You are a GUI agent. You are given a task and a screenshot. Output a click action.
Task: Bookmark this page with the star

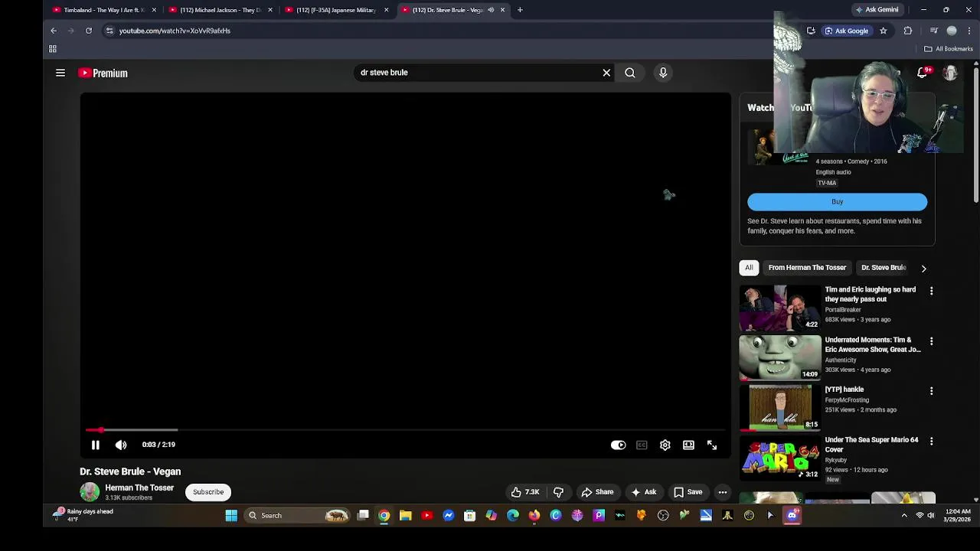click(x=883, y=31)
